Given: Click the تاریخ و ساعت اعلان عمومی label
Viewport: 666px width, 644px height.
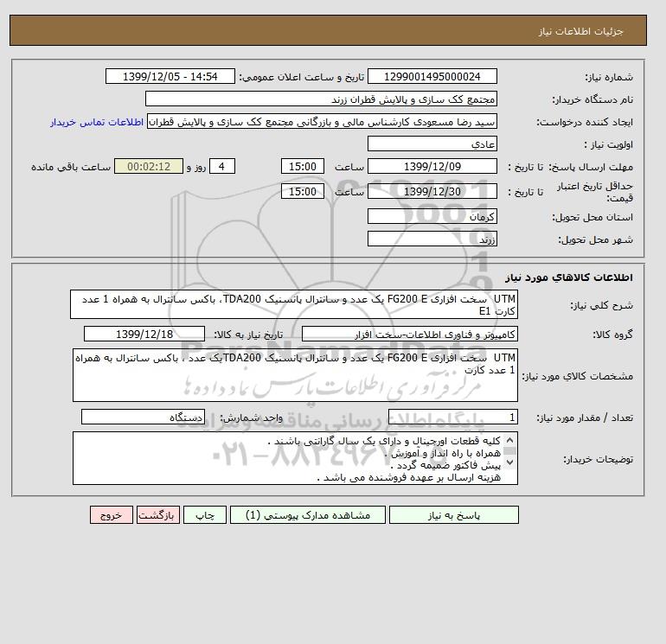Looking at the screenshot, I should 302,77.
